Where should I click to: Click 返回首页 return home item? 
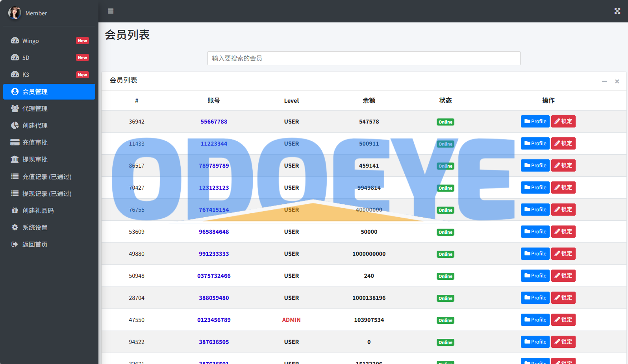tap(35, 244)
